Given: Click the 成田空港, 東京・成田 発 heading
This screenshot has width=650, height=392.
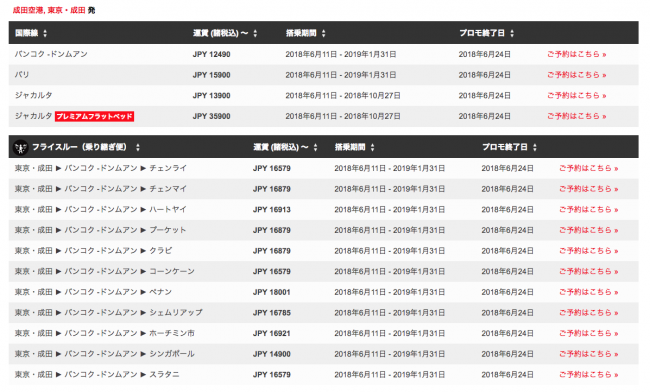Looking at the screenshot, I should pyautogui.click(x=54, y=10).
